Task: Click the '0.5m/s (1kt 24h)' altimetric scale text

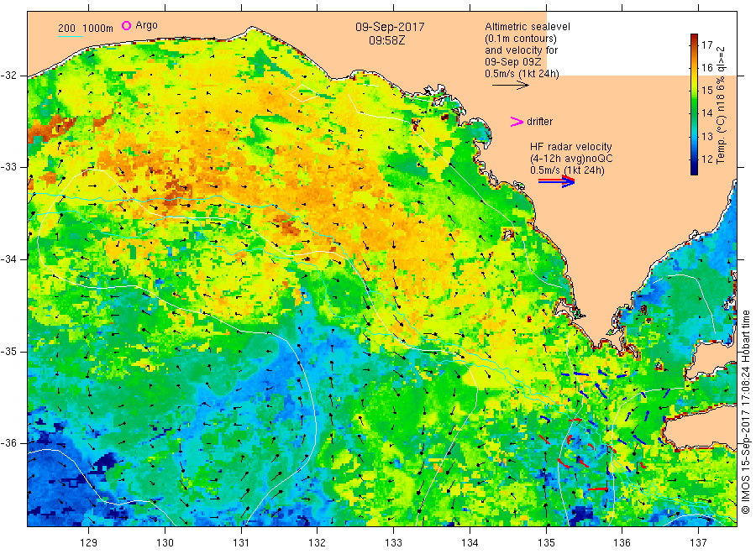Action: pos(522,74)
